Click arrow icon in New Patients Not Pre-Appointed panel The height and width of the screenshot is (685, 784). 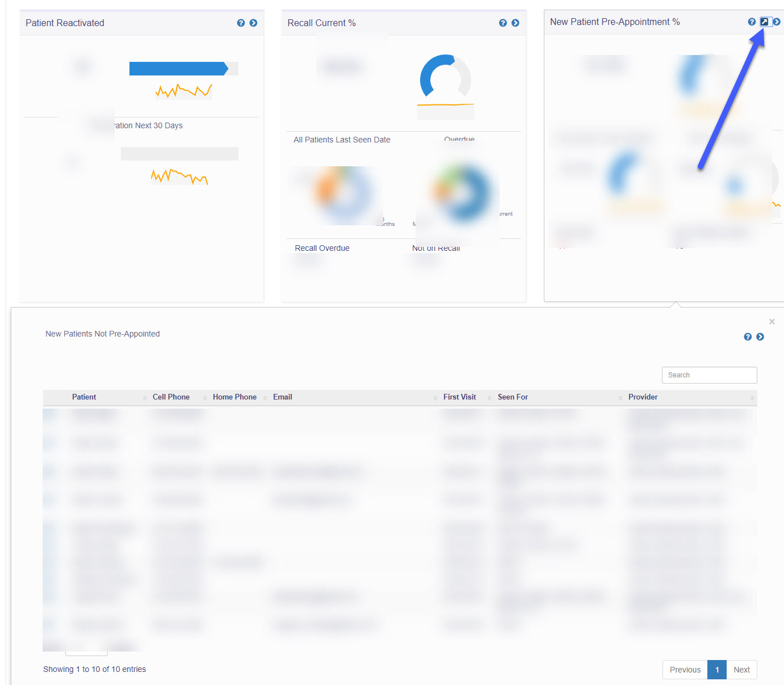pos(760,337)
